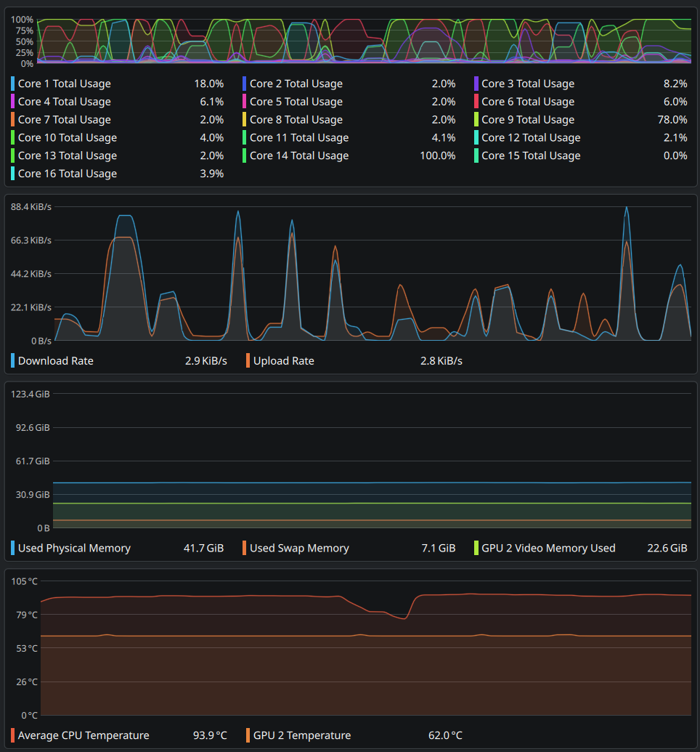Click the 100.0% value for Core 14

point(438,155)
